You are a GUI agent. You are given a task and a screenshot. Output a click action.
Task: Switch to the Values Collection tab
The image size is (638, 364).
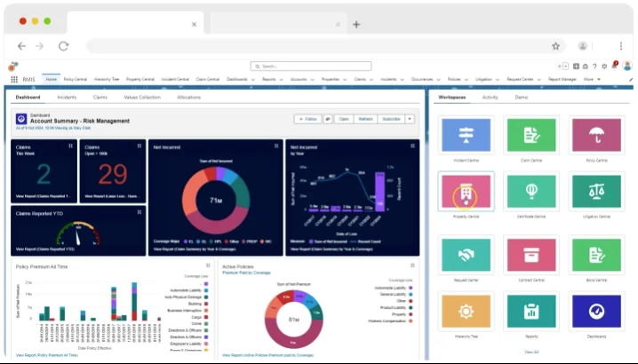point(142,97)
